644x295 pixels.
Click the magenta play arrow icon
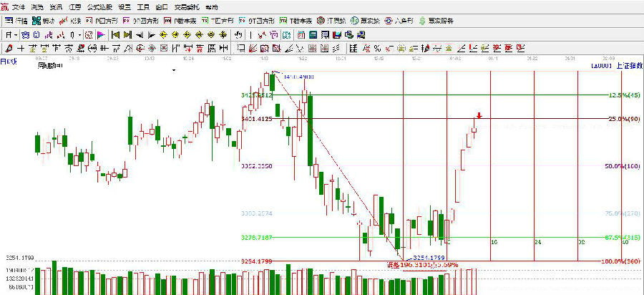(101, 34)
